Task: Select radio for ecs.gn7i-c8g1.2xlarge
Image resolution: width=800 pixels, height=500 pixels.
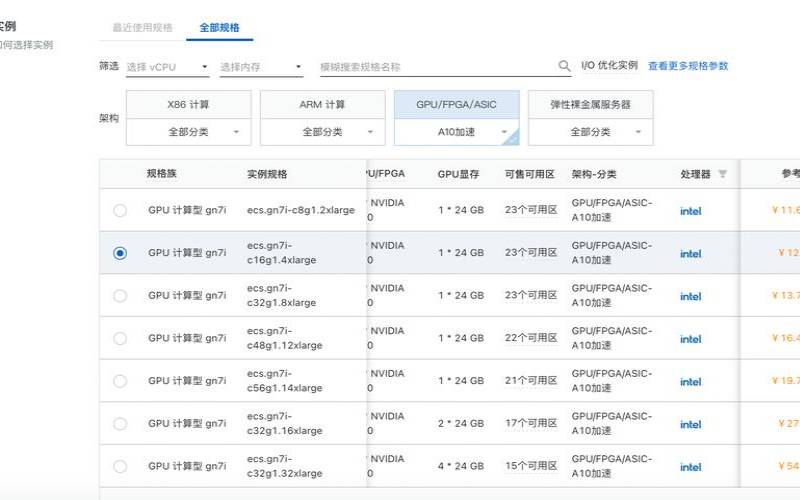Action: point(120,210)
